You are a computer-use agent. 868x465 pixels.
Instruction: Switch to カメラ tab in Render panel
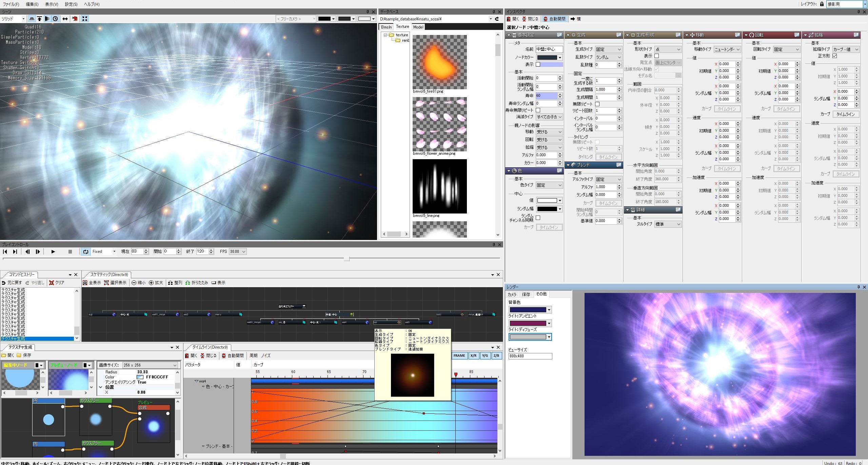click(512, 294)
